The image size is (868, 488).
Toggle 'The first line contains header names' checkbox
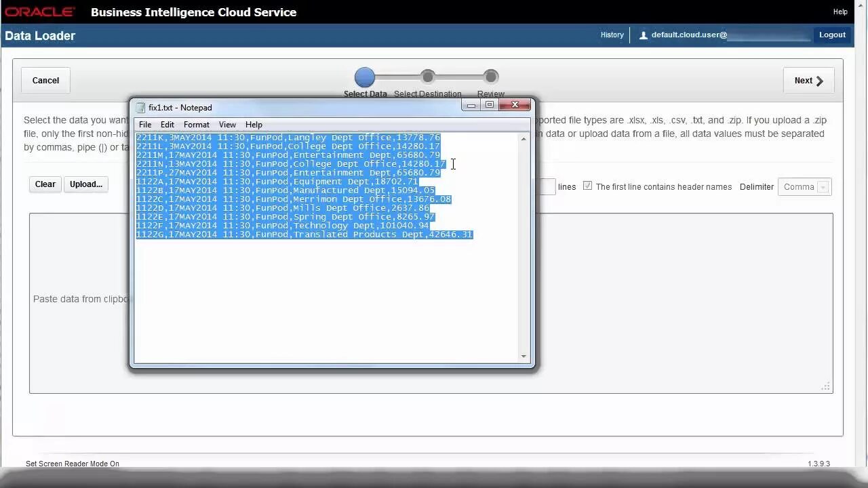[587, 186]
